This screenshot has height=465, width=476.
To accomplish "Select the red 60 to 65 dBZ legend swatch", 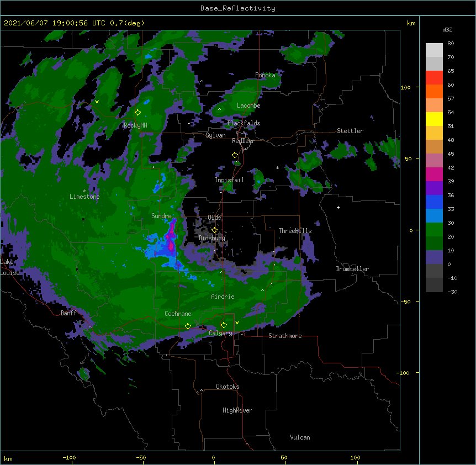I will [x=434, y=78].
